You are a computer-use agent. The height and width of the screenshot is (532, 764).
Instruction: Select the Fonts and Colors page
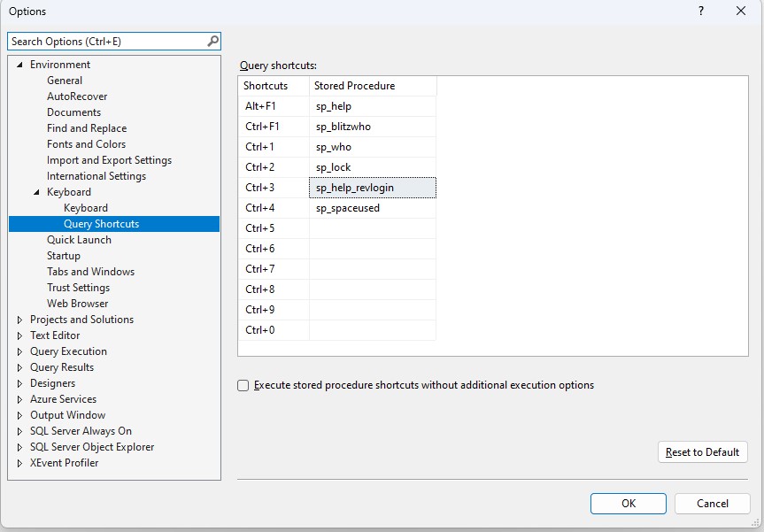(86, 143)
